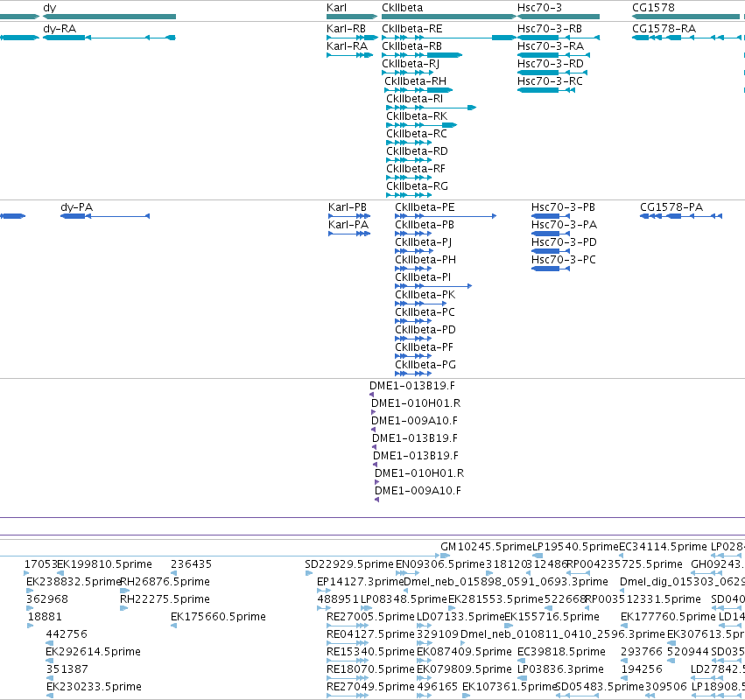
Task: Click EST RH22275.5prime
Action: pos(165,599)
